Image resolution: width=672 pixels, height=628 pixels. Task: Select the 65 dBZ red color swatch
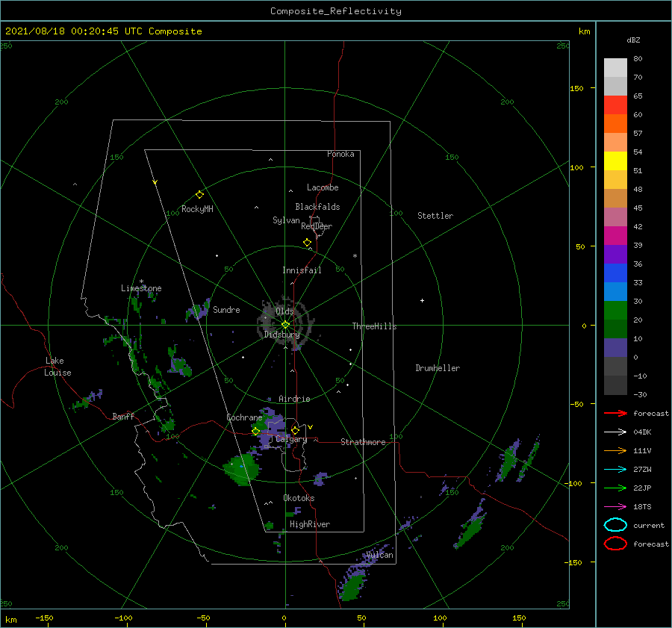(615, 105)
